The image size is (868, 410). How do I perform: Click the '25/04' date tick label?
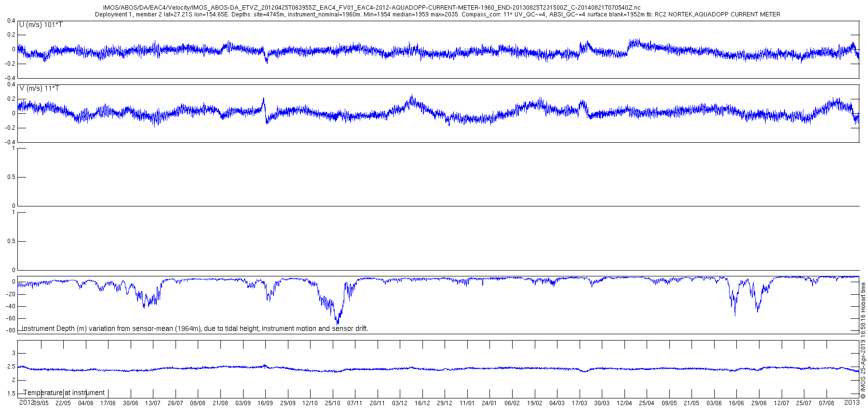click(x=647, y=403)
